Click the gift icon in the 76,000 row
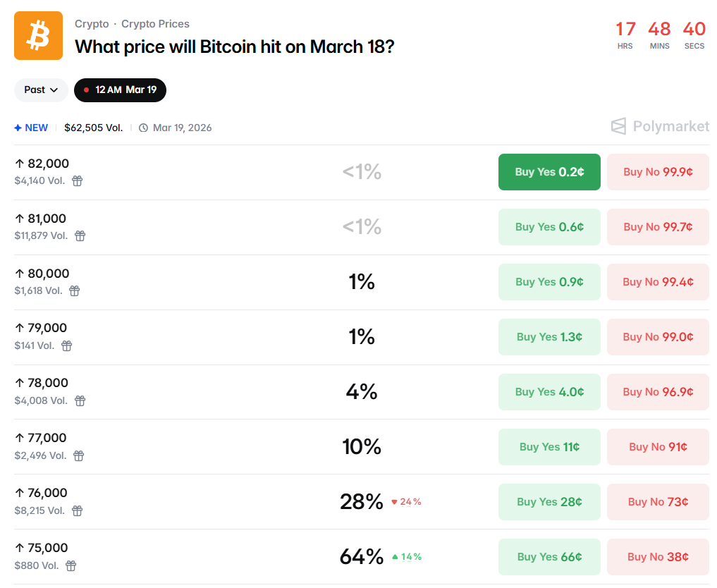The width and height of the screenshot is (717, 588). pyautogui.click(x=78, y=510)
